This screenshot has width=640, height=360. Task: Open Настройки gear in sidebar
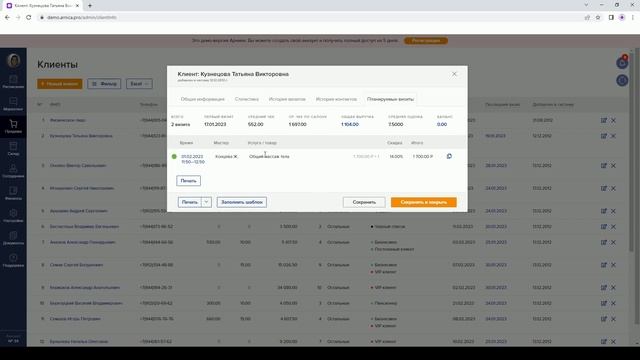13,216
